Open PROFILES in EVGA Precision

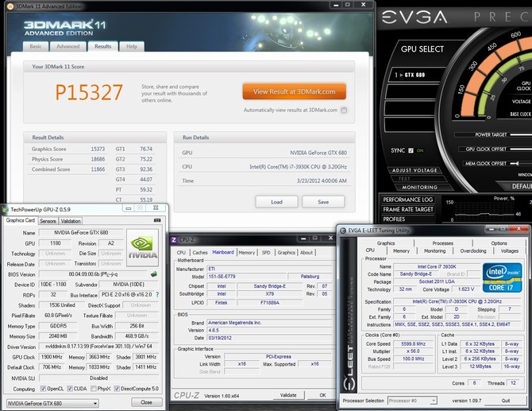pos(408,219)
